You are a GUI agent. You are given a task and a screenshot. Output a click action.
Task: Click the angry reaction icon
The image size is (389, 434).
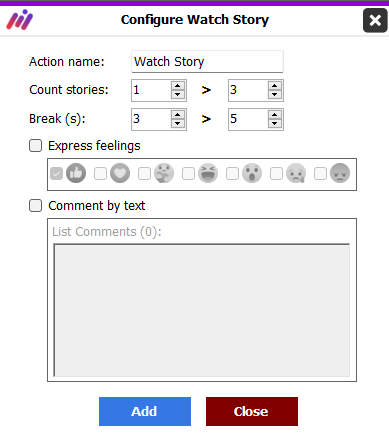(340, 173)
